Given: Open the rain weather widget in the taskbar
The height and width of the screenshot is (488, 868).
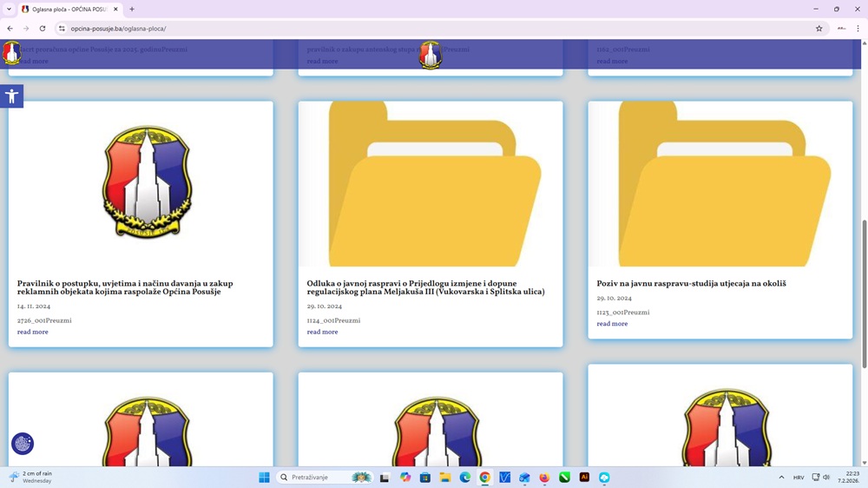Looking at the screenshot, I should [30, 477].
